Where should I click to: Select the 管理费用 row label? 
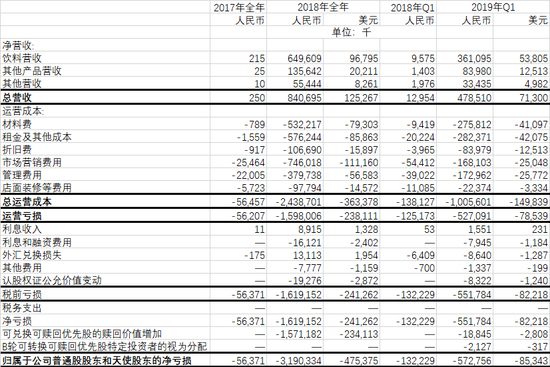22,175
